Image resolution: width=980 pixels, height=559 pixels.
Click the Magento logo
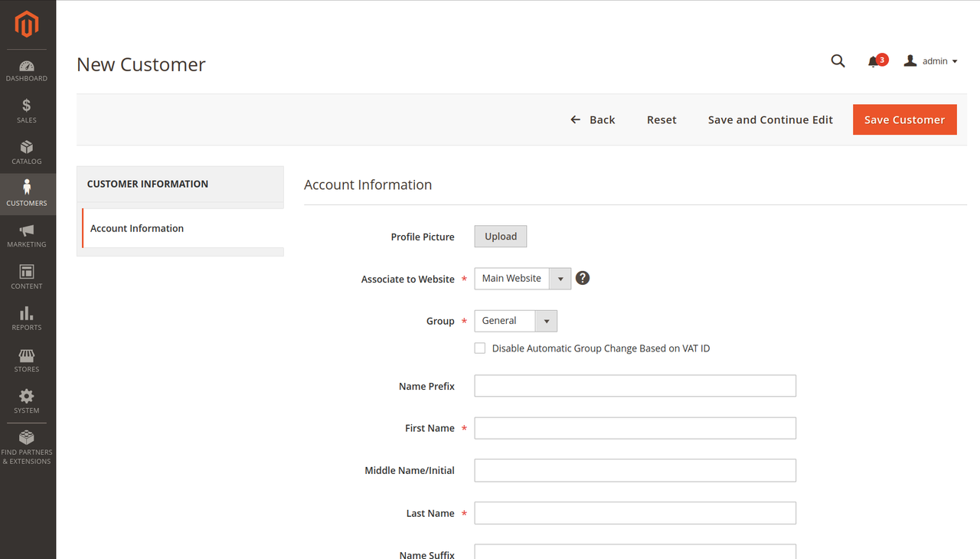[27, 24]
